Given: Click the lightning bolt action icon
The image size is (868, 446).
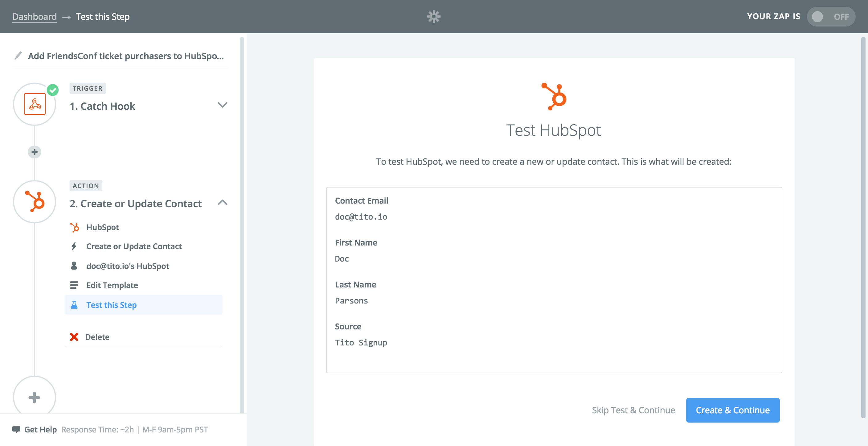Looking at the screenshot, I should click(74, 246).
